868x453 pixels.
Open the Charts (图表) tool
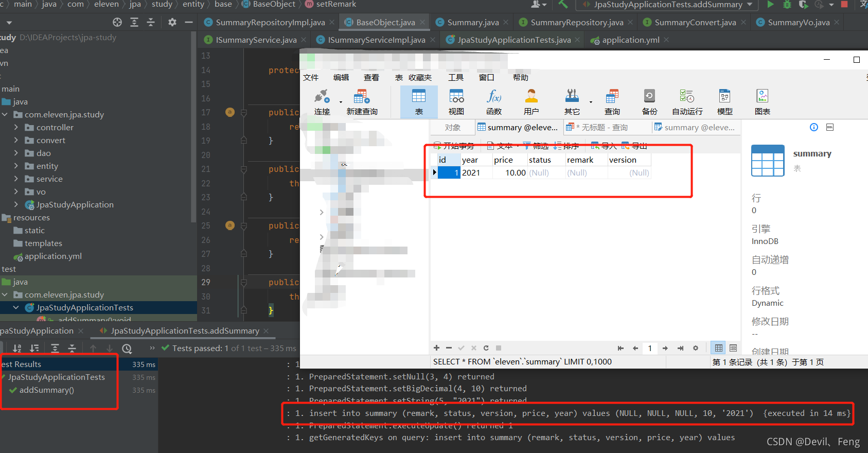click(x=763, y=102)
